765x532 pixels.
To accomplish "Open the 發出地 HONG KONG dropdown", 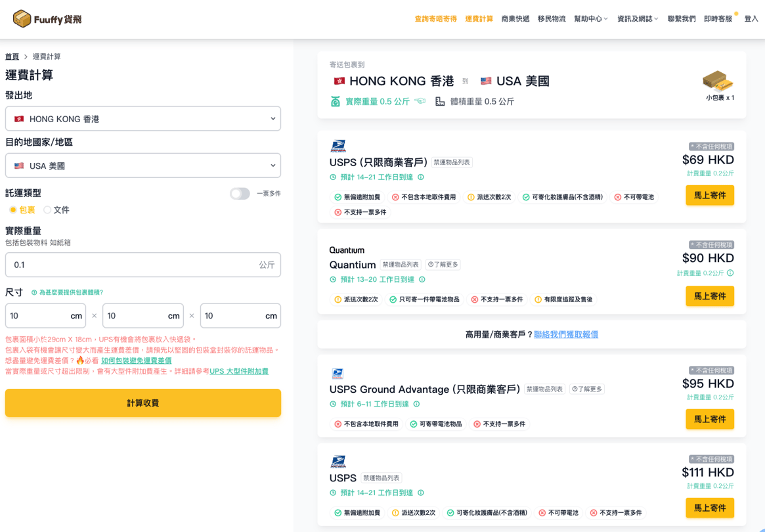I will (x=143, y=119).
